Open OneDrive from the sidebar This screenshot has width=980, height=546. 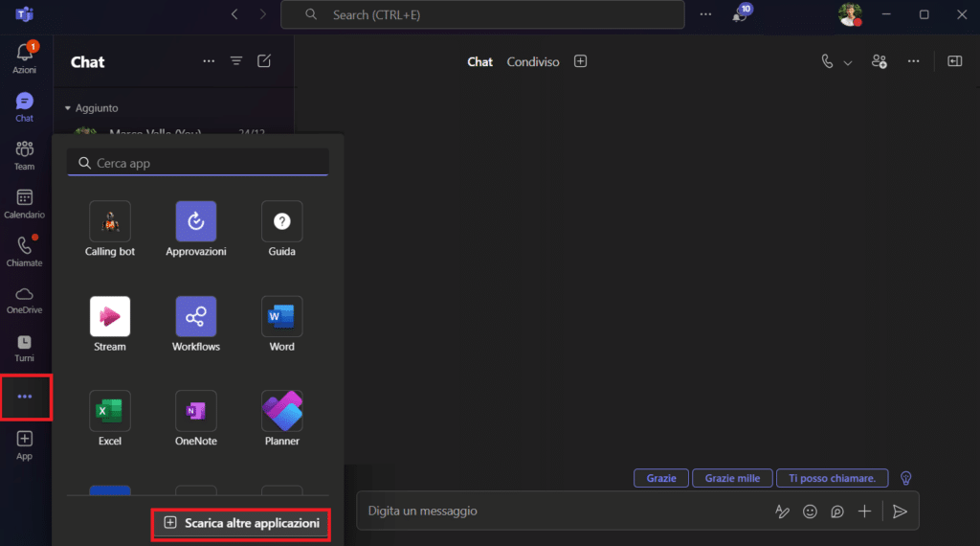(x=24, y=300)
